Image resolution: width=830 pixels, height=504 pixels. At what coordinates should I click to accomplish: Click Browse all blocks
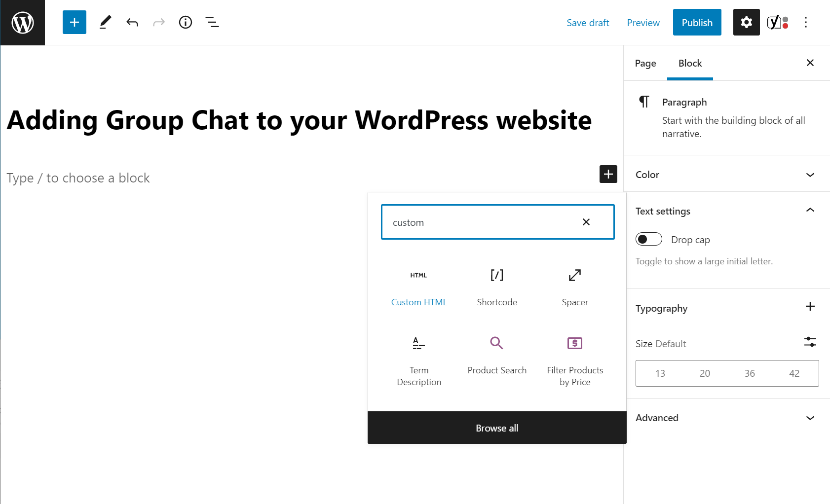click(x=497, y=428)
